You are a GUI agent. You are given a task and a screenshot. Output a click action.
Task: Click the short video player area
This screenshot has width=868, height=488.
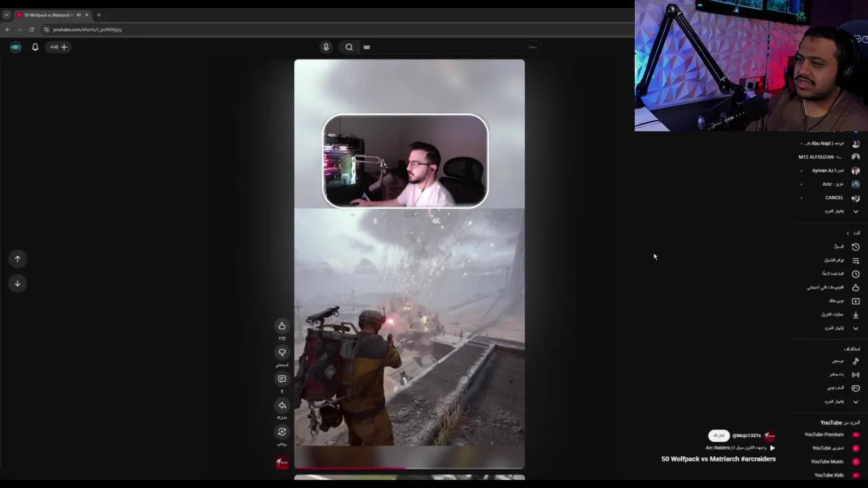[x=410, y=264]
